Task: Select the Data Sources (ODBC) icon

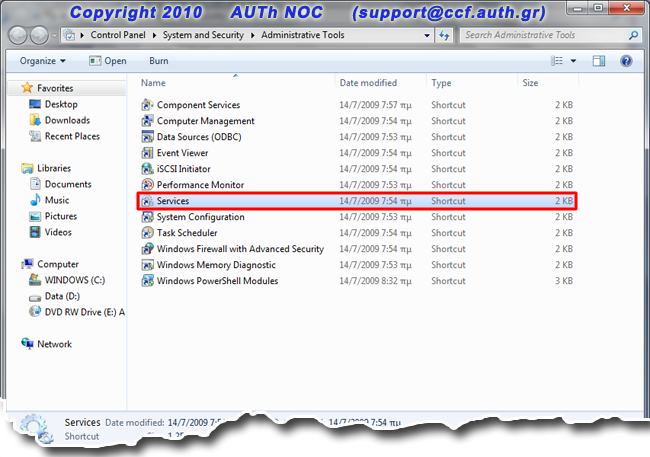Action: coord(147,137)
